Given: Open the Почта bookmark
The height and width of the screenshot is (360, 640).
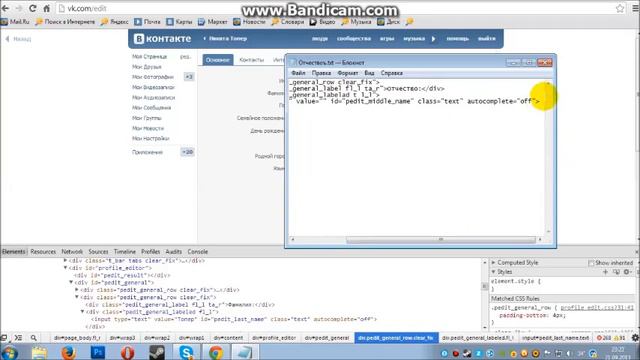Looking at the screenshot, I should (x=147, y=22).
